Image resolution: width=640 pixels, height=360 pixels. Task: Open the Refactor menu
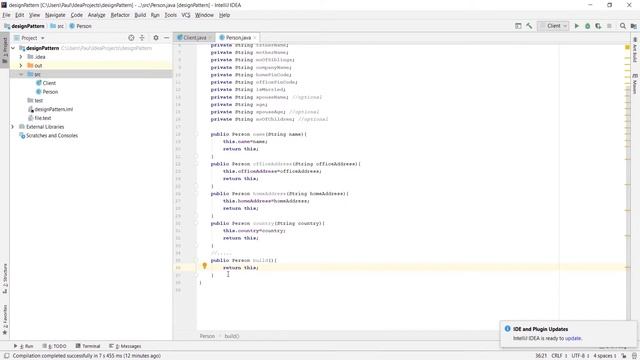(120, 15)
